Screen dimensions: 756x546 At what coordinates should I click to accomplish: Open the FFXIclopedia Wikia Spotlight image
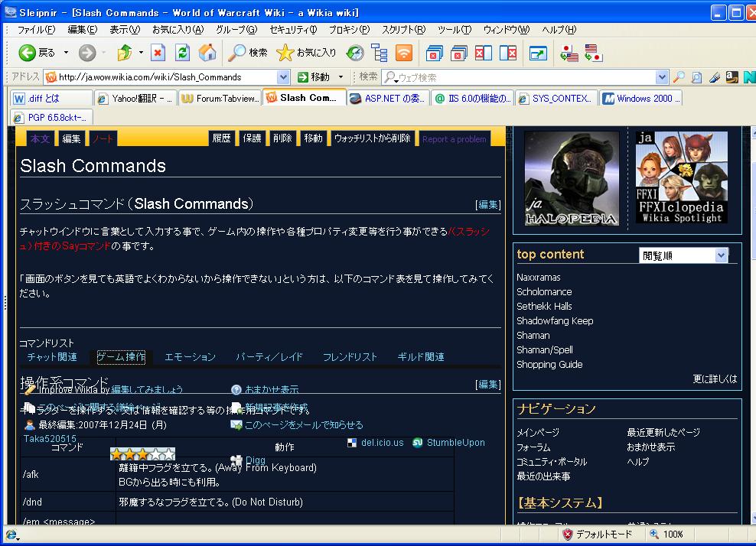tap(681, 177)
